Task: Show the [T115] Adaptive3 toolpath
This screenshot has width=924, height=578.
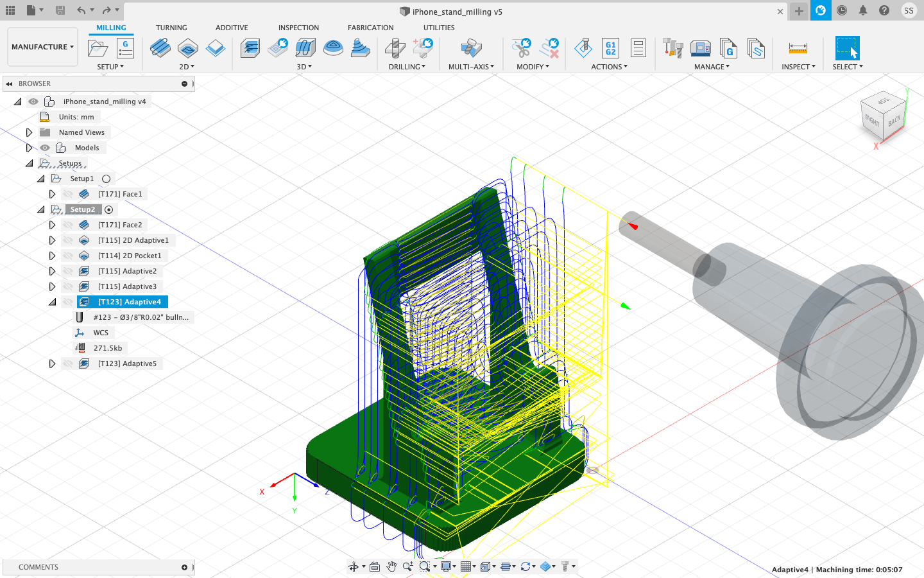Action: tap(68, 286)
